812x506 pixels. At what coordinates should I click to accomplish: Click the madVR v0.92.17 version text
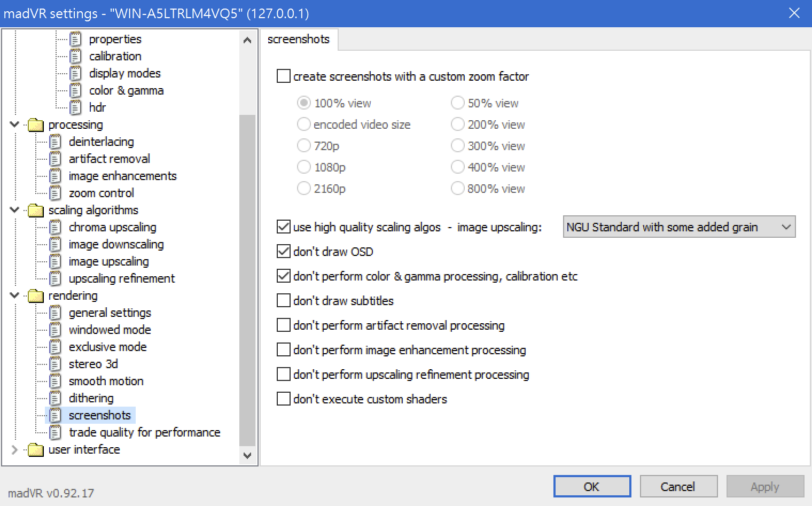pos(51,493)
